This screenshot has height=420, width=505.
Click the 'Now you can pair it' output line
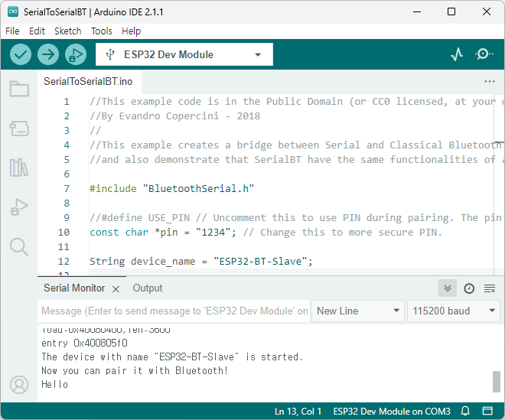[135, 371]
